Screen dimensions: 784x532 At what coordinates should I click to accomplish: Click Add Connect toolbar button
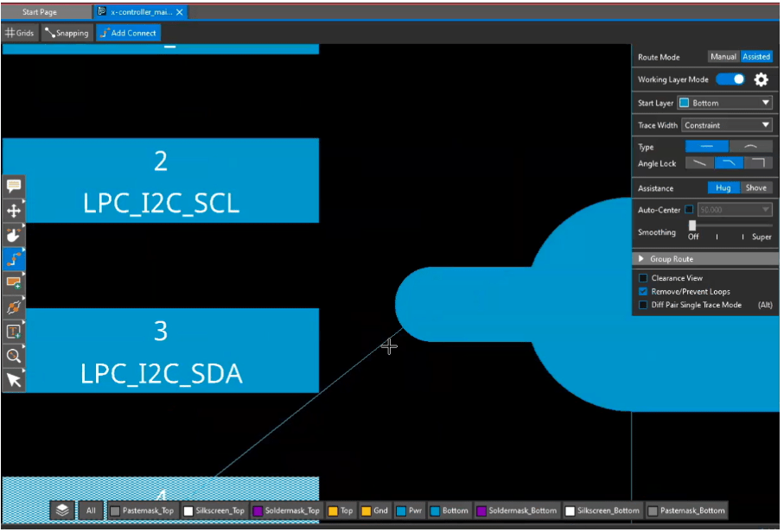(x=128, y=33)
